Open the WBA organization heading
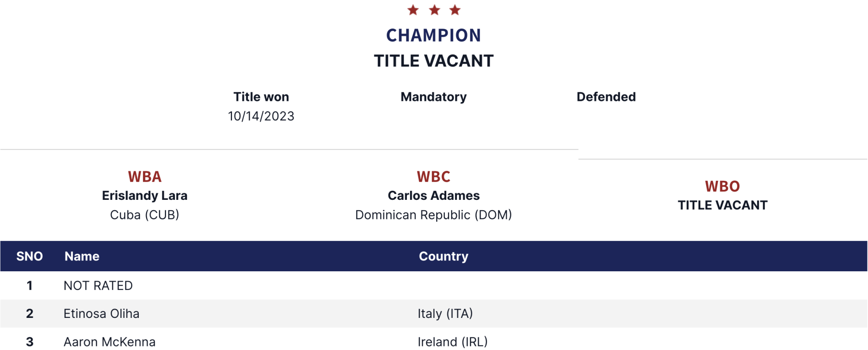The height and width of the screenshot is (350, 868). (145, 176)
